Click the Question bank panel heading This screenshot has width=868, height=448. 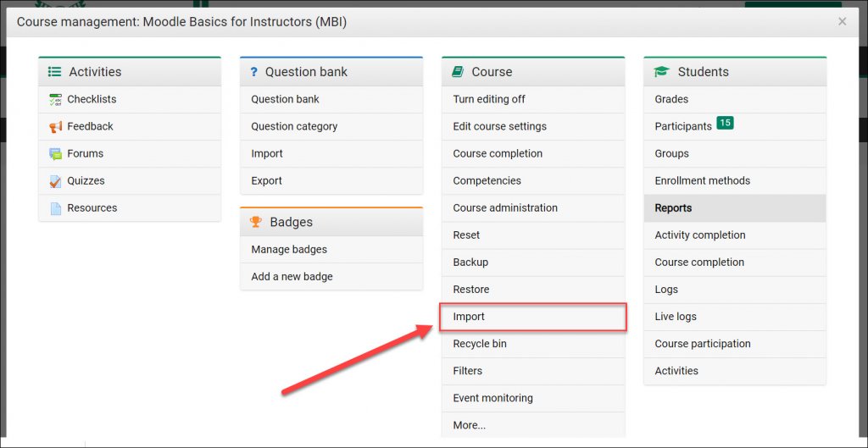tap(307, 72)
